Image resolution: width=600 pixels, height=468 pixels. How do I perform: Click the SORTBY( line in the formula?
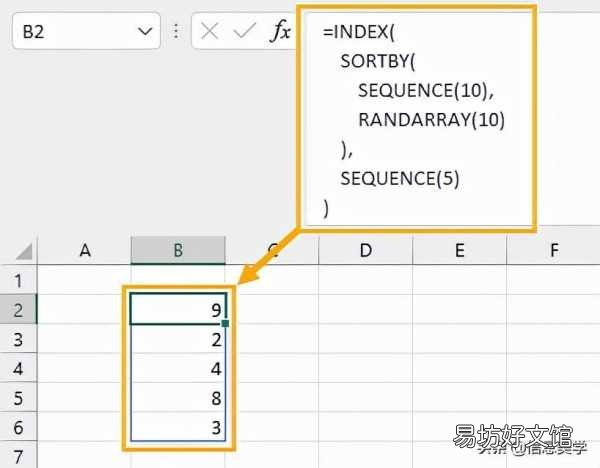[x=378, y=61]
